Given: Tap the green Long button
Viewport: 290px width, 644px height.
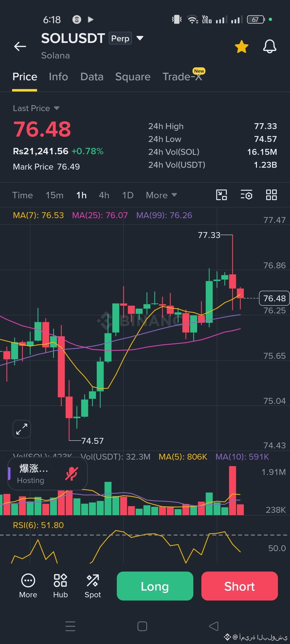Looking at the screenshot, I should [155, 586].
